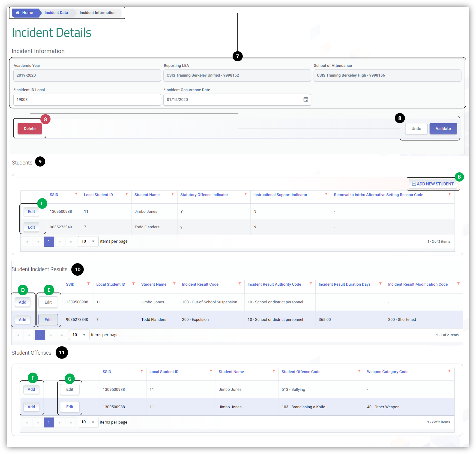Click the Validate button to save incident
The width and height of the screenshot is (476, 454).
point(443,128)
